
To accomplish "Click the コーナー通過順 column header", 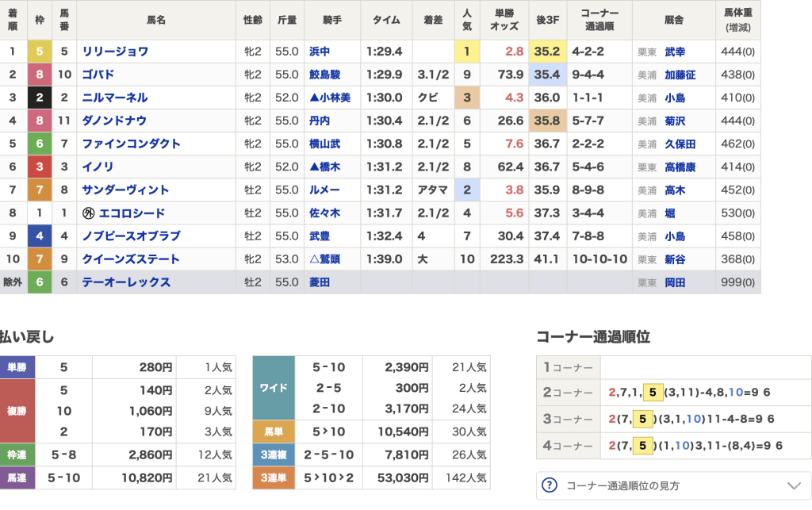I will tap(599, 20).
